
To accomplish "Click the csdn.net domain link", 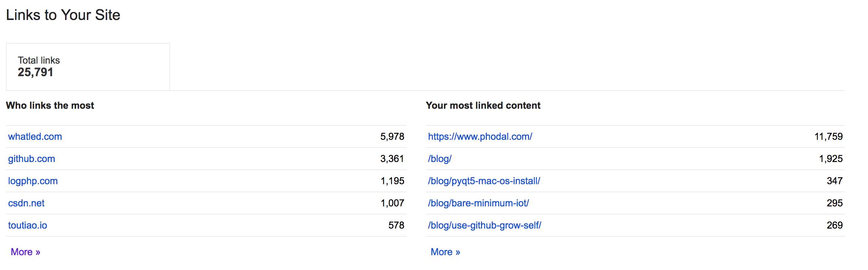I will tap(26, 203).
